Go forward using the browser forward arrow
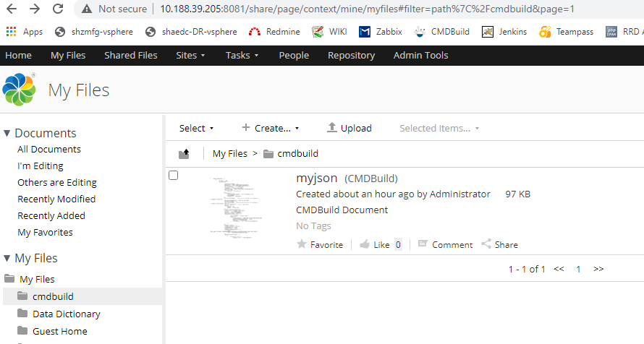 (x=35, y=9)
